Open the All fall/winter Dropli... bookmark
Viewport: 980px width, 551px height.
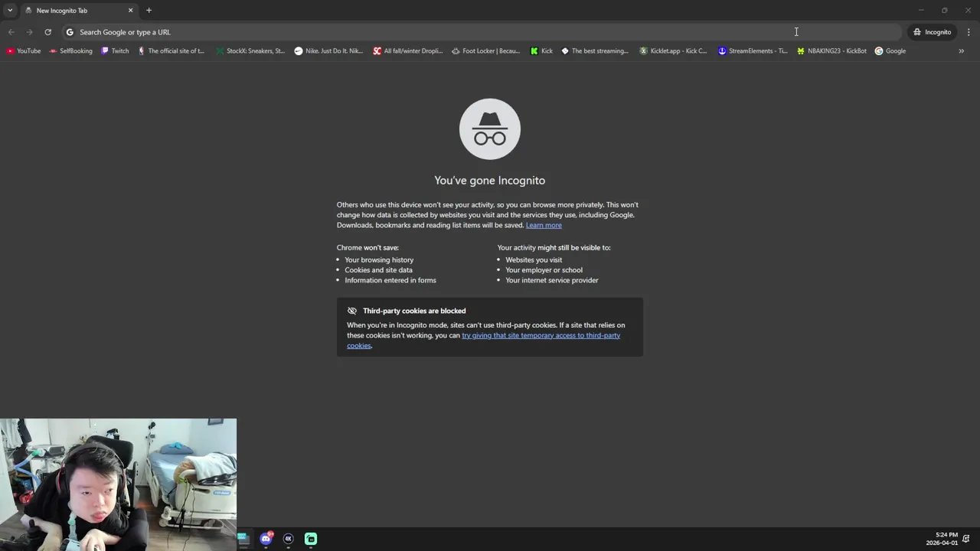tap(408, 51)
